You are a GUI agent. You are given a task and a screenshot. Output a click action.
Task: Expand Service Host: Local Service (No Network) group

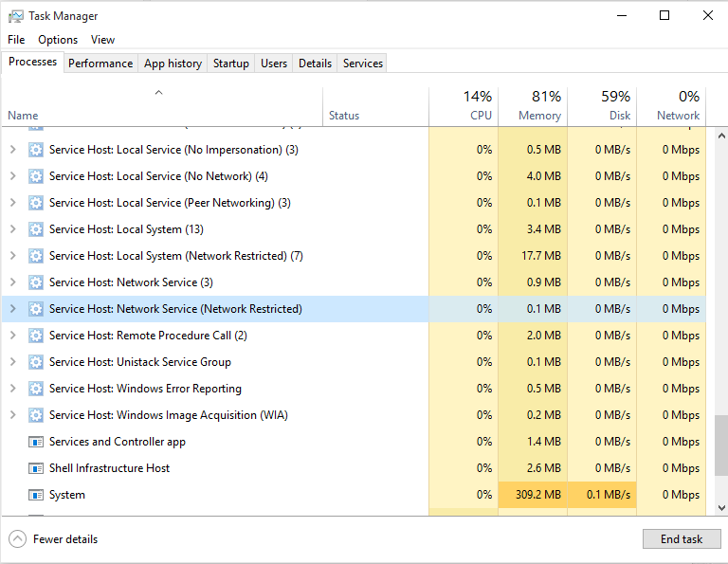click(13, 176)
